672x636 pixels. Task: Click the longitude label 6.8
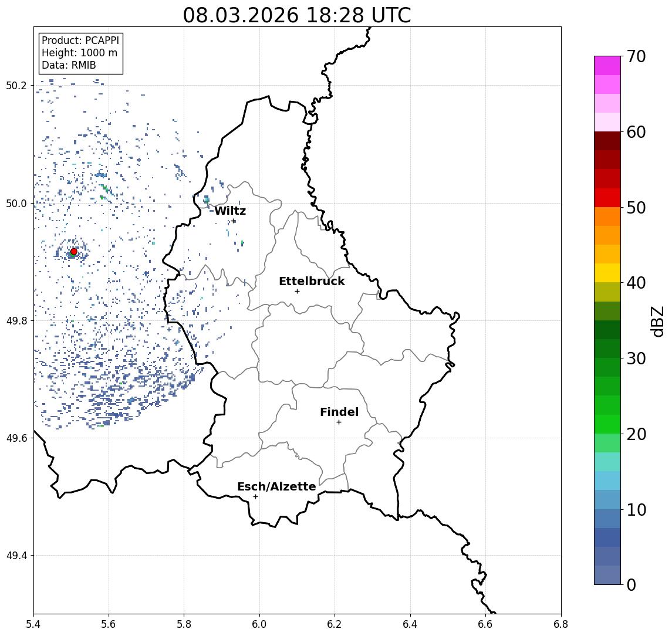[560, 624]
